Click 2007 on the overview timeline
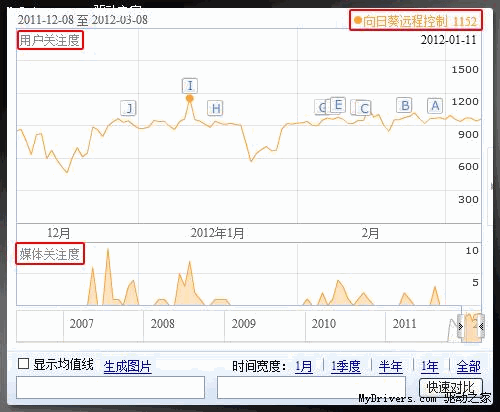 click(x=82, y=324)
